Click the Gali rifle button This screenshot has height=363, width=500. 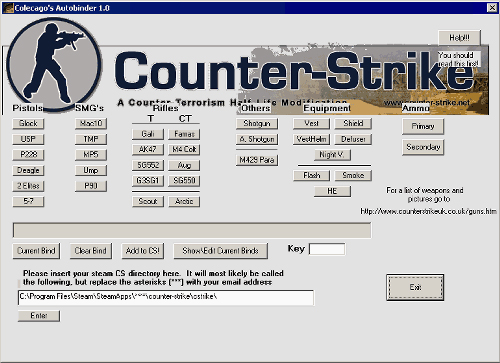[148, 134]
